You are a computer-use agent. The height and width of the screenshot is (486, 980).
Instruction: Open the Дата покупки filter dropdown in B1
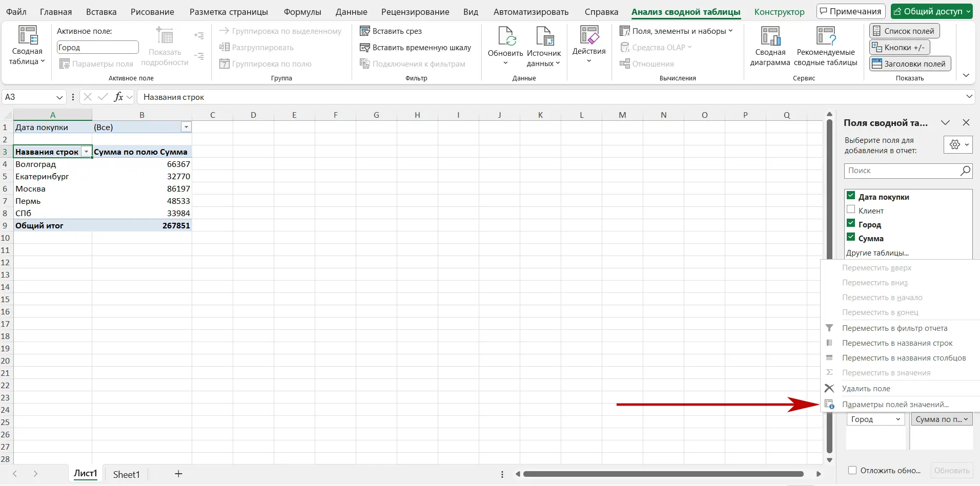click(186, 127)
